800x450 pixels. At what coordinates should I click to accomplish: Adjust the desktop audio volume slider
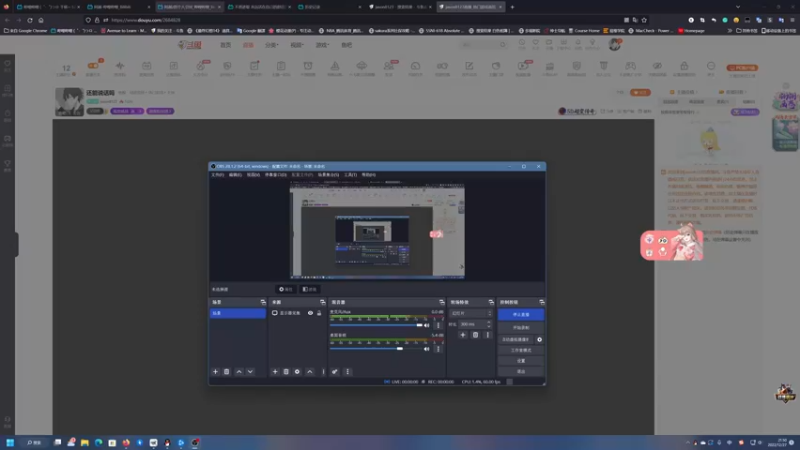(377, 349)
